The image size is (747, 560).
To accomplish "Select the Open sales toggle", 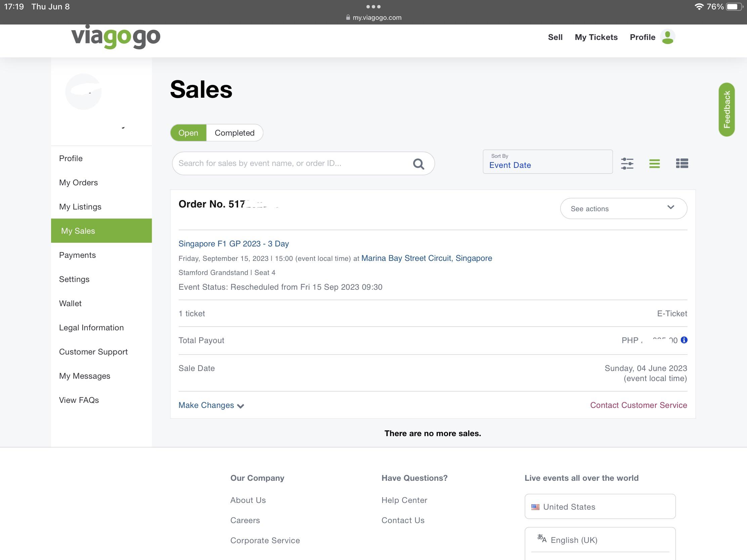I will coord(188,133).
